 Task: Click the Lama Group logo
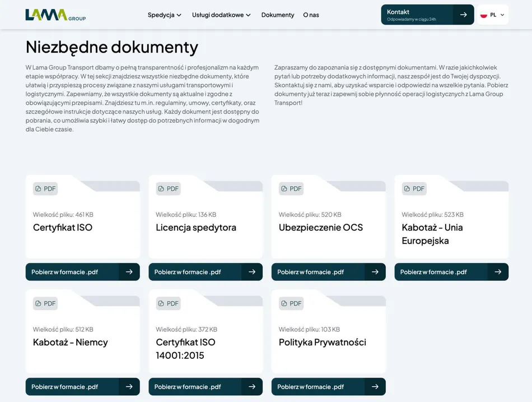55,15
